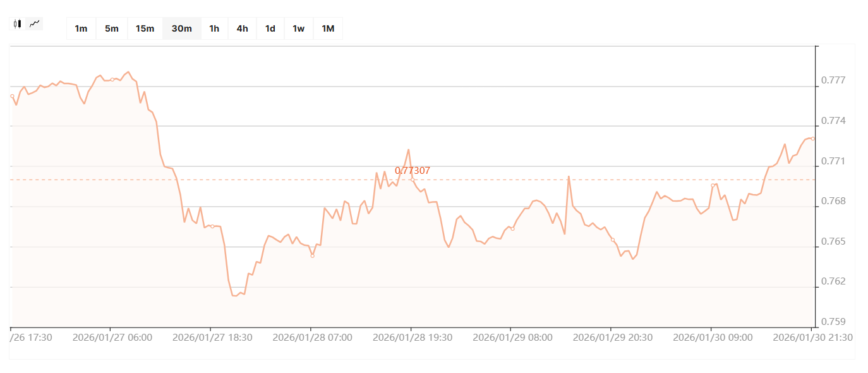Change the interval to 1w
The height and width of the screenshot is (373, 868).
pos(298,28)
